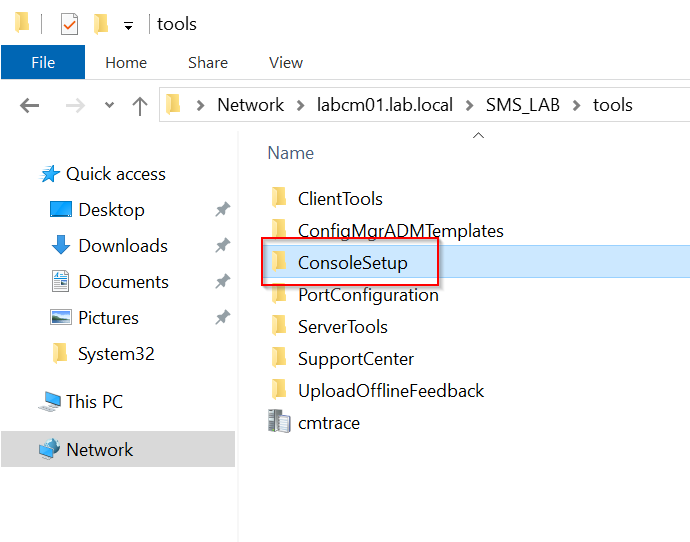Click labcm01.lab.local in the address path
690x542 pixels.
pos(385,105)
